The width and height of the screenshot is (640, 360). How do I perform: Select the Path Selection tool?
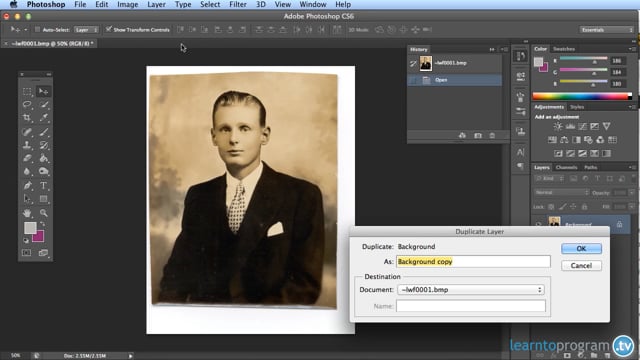click(x=27, y=199)
